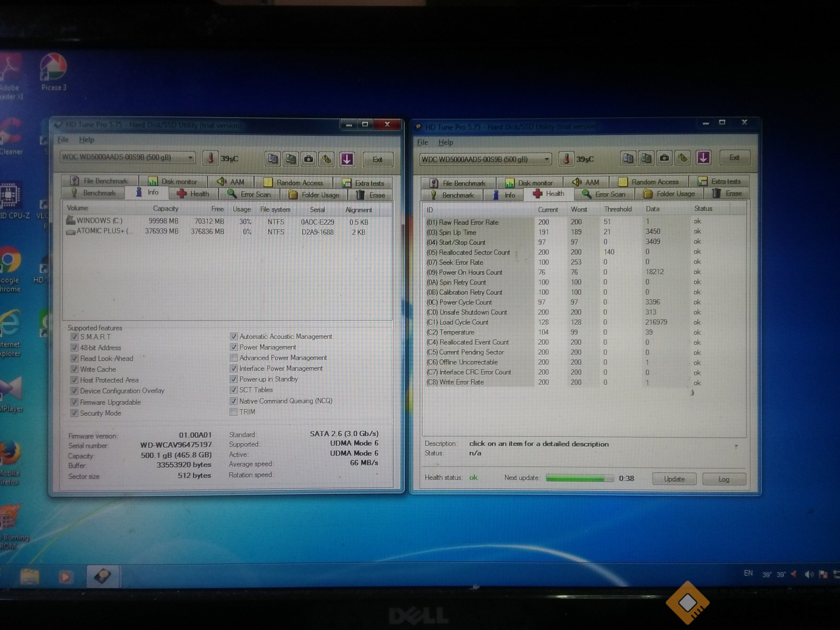Viewport: 840px width, 630px height.
Task: Click the second copy icon in right window toolbar
Action: [x=646, y=157]
